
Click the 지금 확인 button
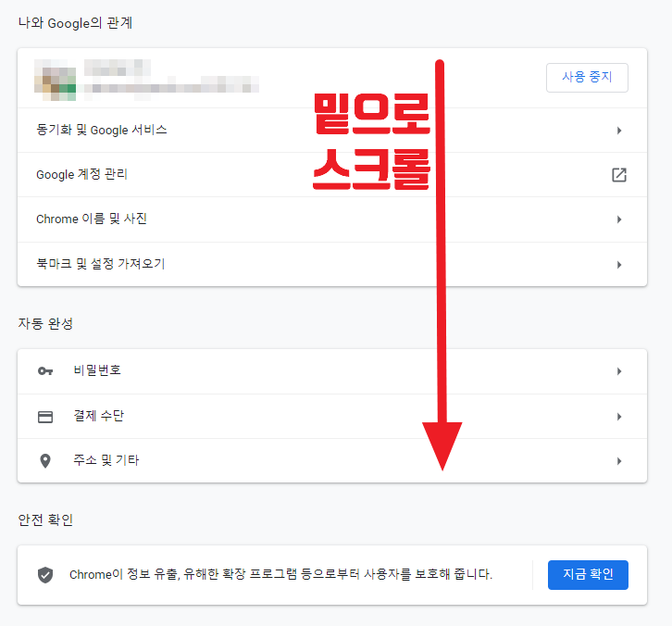[x=588, y=574]
